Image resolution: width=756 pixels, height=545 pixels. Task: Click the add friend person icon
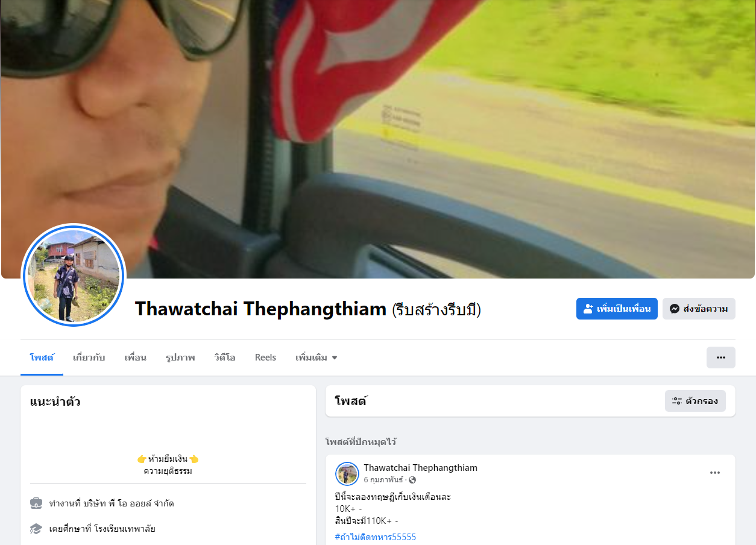pos(588,309)
